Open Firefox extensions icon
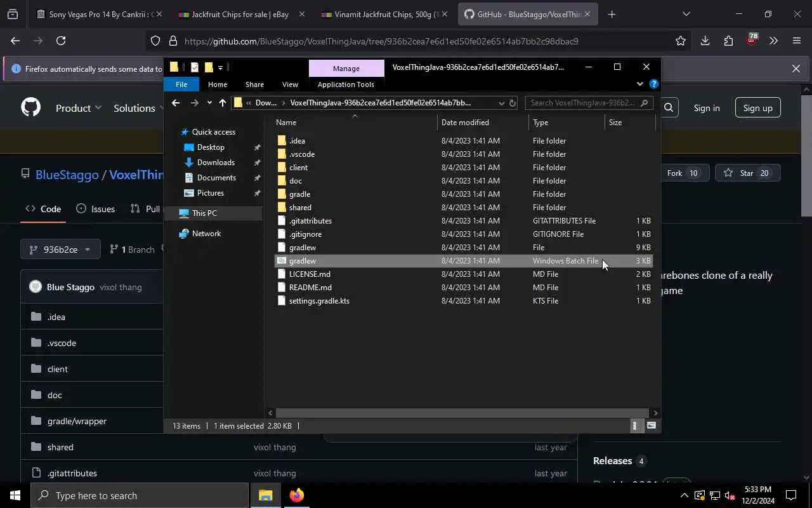Viewport: 812px width, 508px height. (x=728, y=41)
